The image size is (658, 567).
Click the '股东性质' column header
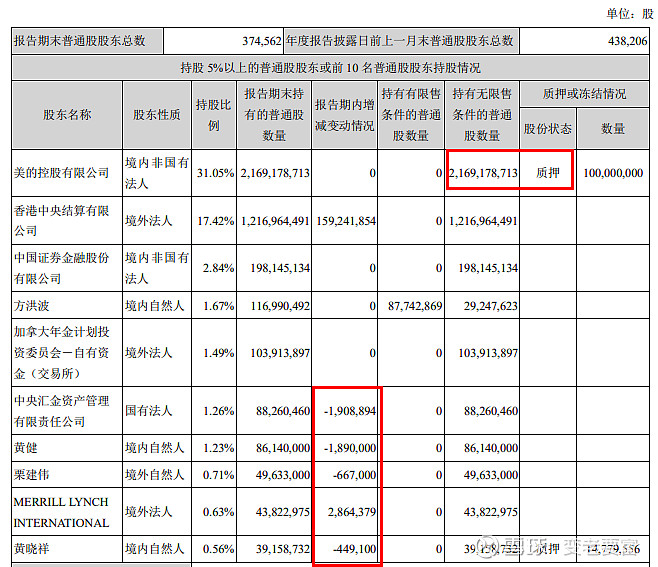click(157, 115)
